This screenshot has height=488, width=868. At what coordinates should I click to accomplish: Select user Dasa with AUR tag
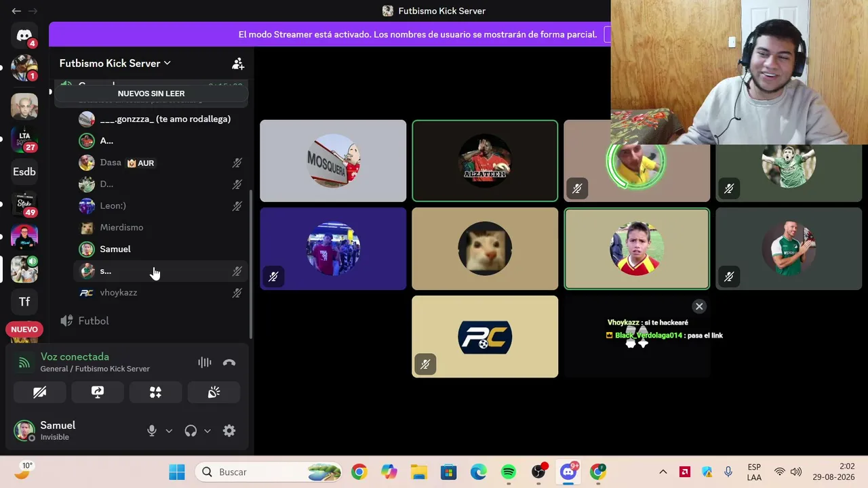coord(160,163)
